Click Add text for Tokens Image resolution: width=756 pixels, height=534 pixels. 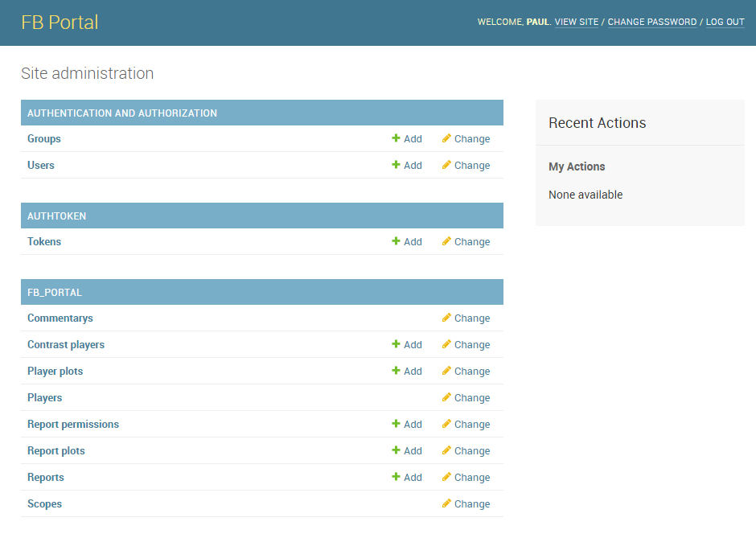tap(413, 241)
